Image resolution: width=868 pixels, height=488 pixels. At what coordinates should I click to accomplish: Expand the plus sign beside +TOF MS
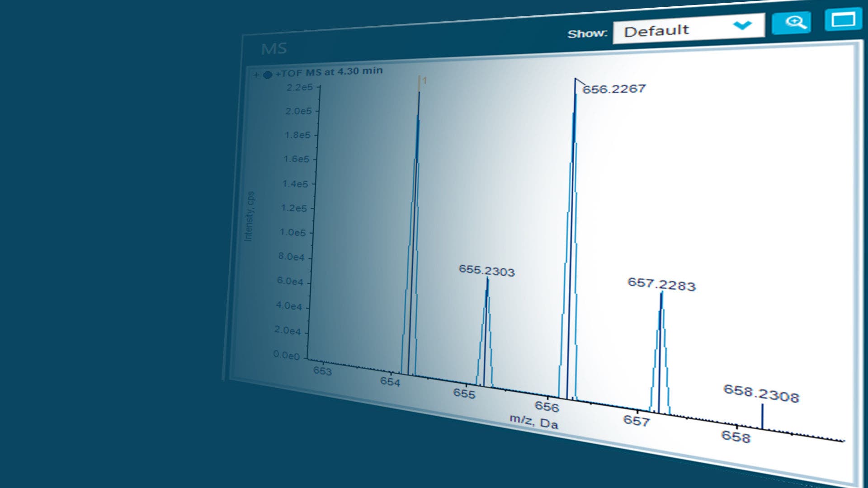click(x=256, y=75)
